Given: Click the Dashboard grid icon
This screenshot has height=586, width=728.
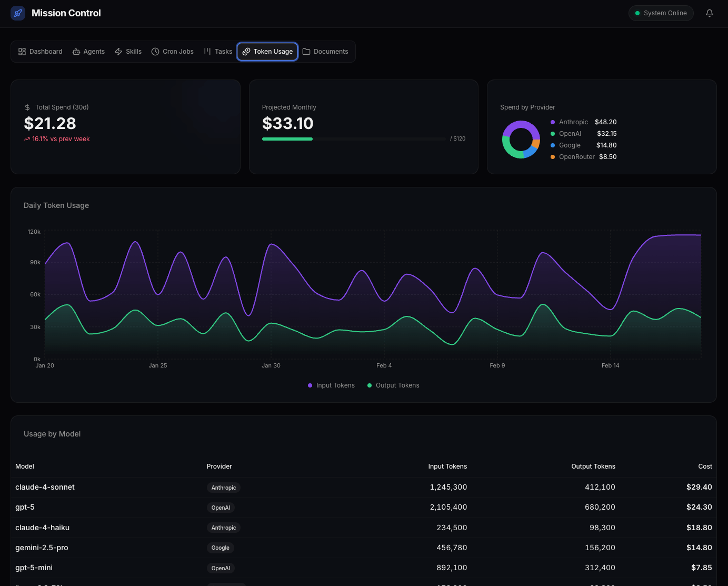Looking at the screenshot, I should (x=22, y=52).
